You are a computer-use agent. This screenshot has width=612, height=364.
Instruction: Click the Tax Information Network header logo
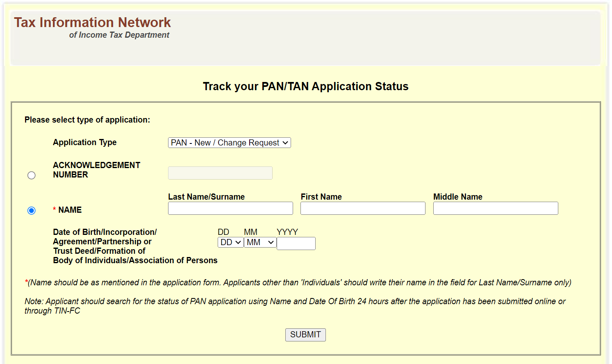(x=92, y=23)
